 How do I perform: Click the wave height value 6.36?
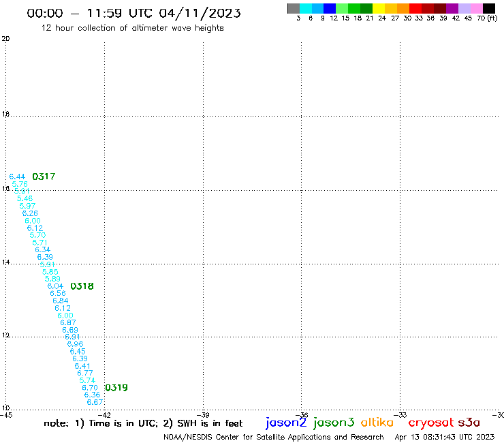[x=92, y=395]
